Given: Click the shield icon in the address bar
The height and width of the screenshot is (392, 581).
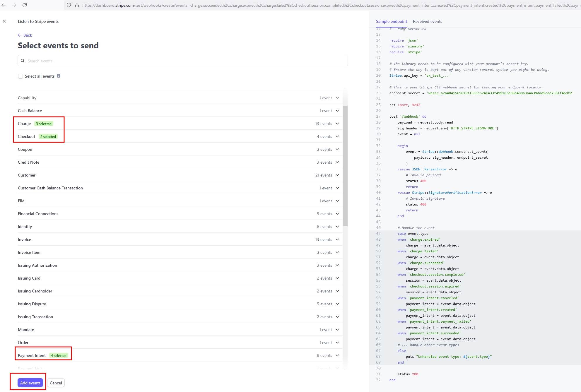Looking at the screenshot, I should click(x=69, y=5).
